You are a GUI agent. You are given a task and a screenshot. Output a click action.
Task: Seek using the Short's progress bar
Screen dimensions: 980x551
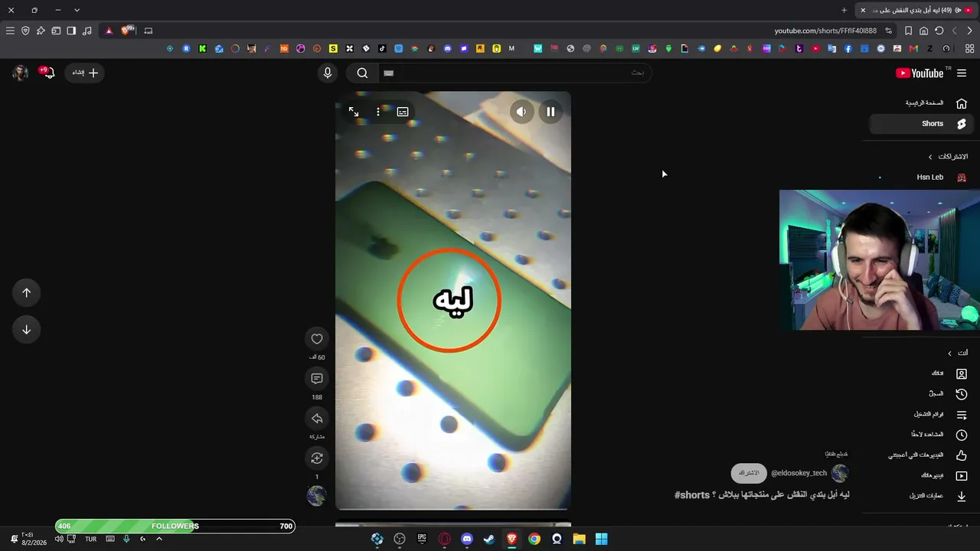[453, 508]
